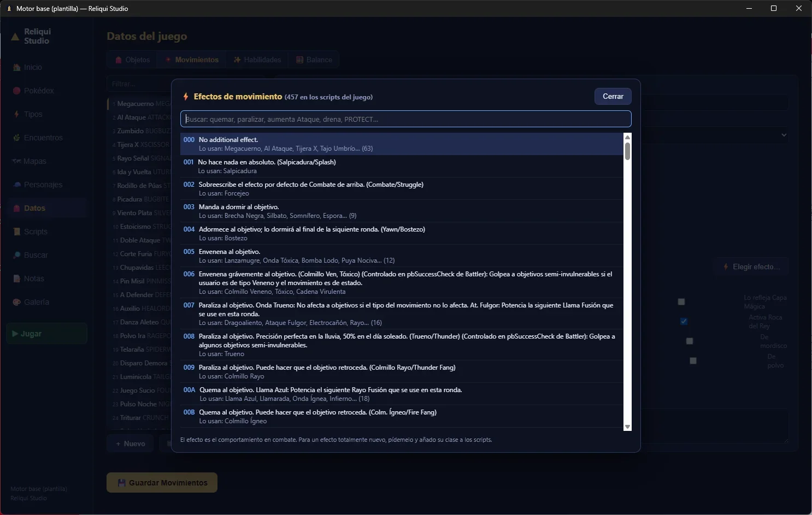Click lightning icon on Elegir efecto button

point(726,267)
